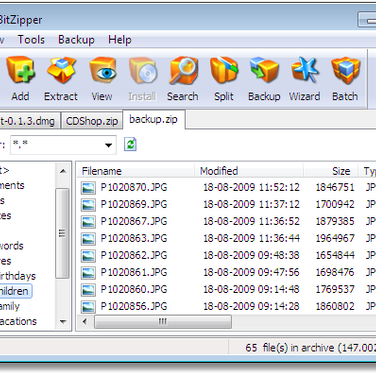The image size is (376, 376).
Task: Open the Batch tool icon
Action: pos(345,70)
